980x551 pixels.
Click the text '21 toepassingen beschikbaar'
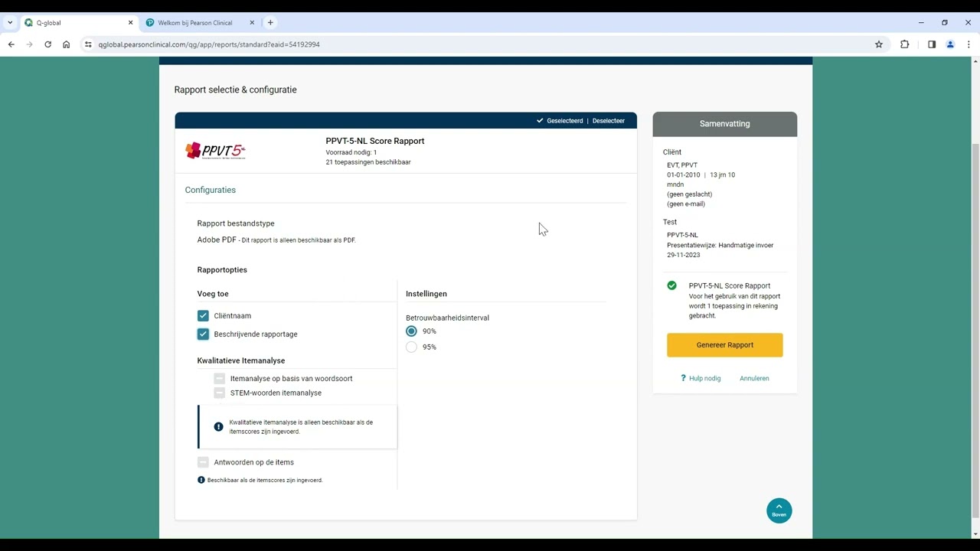click(x=368, y=162)
